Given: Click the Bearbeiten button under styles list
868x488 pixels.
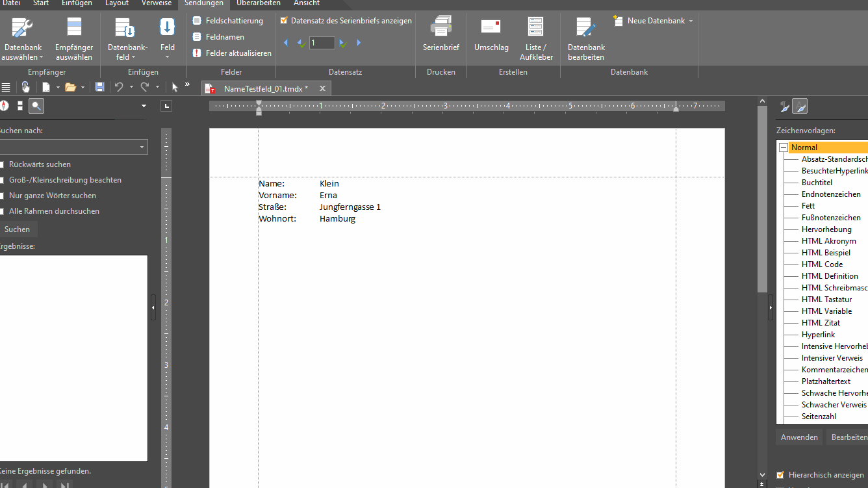Looking at the screenshot, I should (848, 437).
